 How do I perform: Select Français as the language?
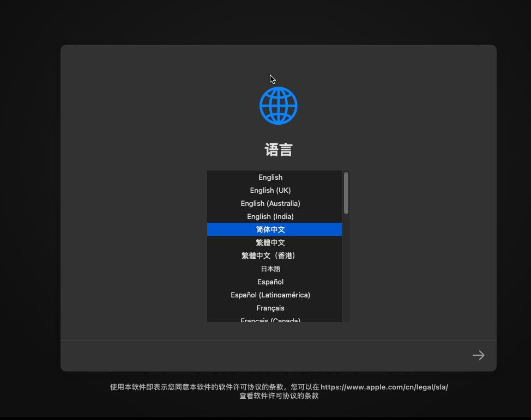(x=270, y=308)
